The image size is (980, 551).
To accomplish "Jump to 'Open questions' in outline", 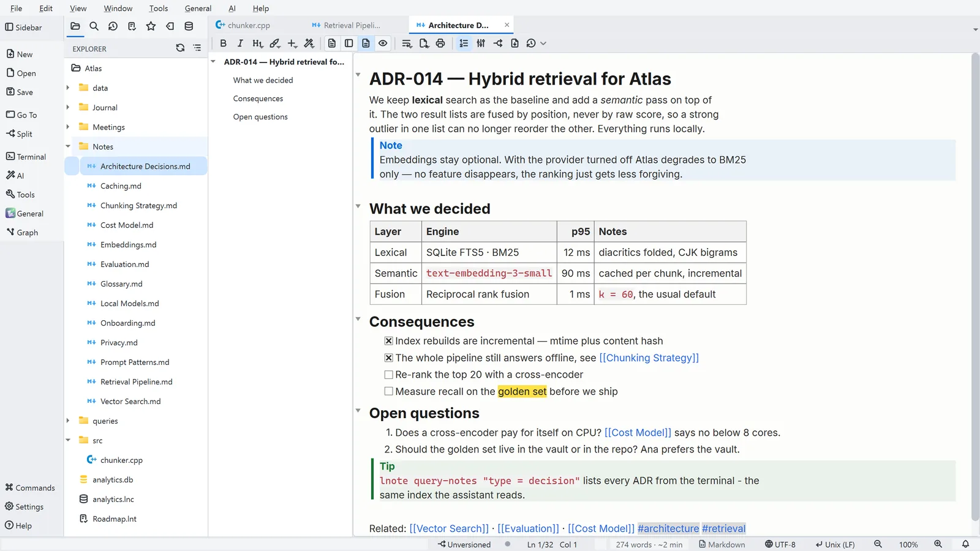I will click(x=260, y=117).
